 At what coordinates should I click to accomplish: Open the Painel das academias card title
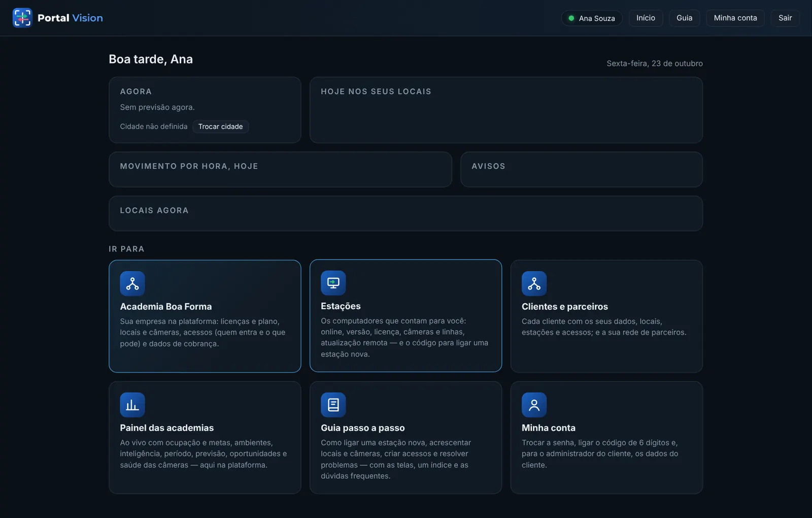click(167, 428)
